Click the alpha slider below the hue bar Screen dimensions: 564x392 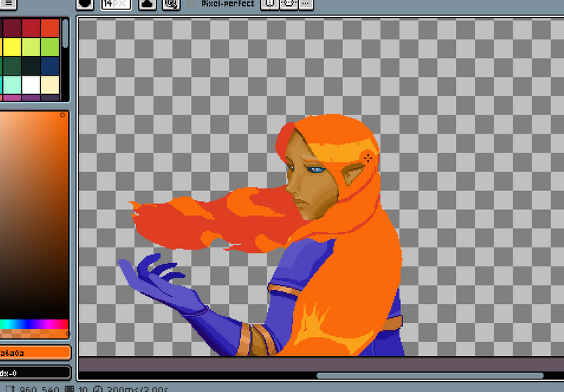click(x=35, y=334)
